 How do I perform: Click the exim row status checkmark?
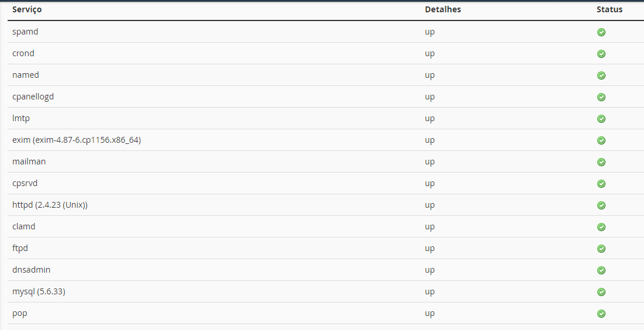click(601, 140)
